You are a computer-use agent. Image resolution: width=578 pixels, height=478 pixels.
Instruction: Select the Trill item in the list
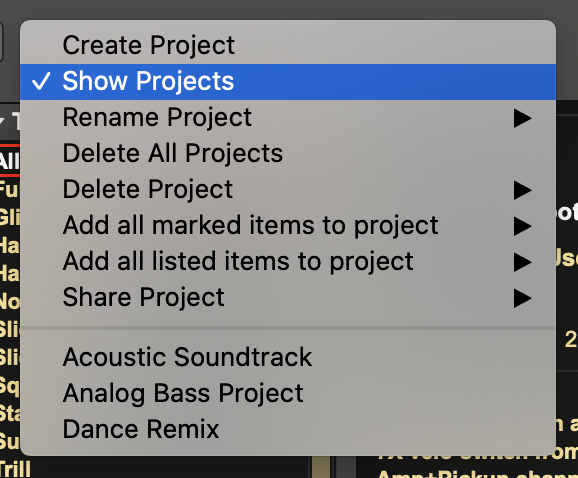point(15,469)
